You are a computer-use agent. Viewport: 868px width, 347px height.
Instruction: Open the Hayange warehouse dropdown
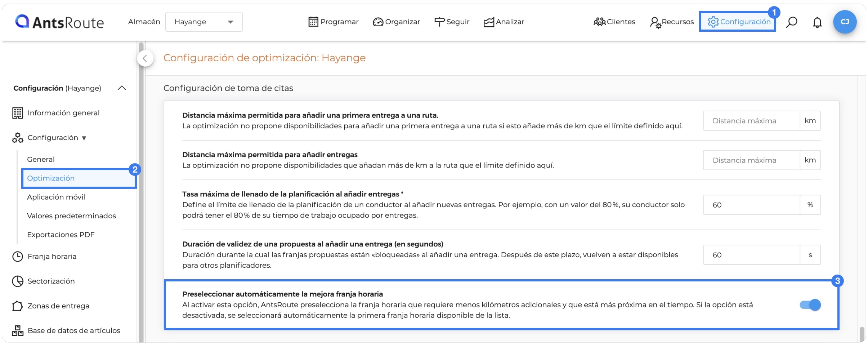204,22
